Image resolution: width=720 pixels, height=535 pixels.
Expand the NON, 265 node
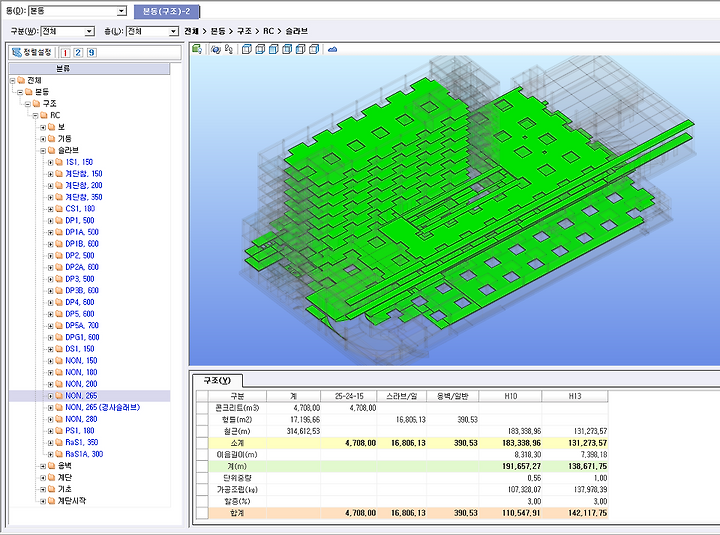coord(51,396)
